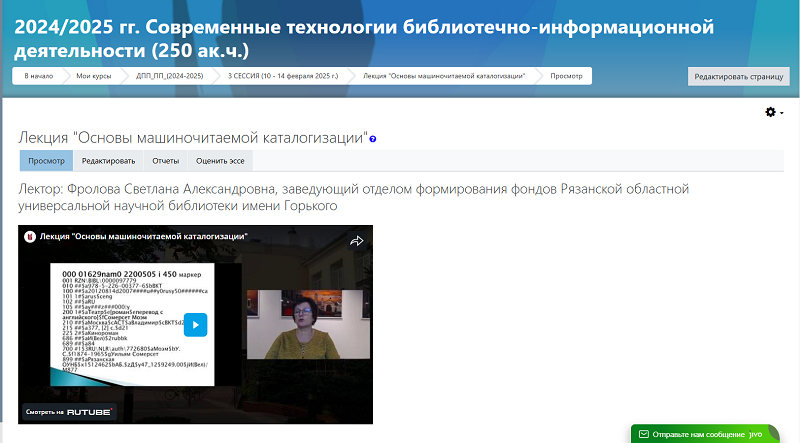Click the lecture name breadcrumb
This screenshot has height=443, width=800.
(x=445, y=76)
